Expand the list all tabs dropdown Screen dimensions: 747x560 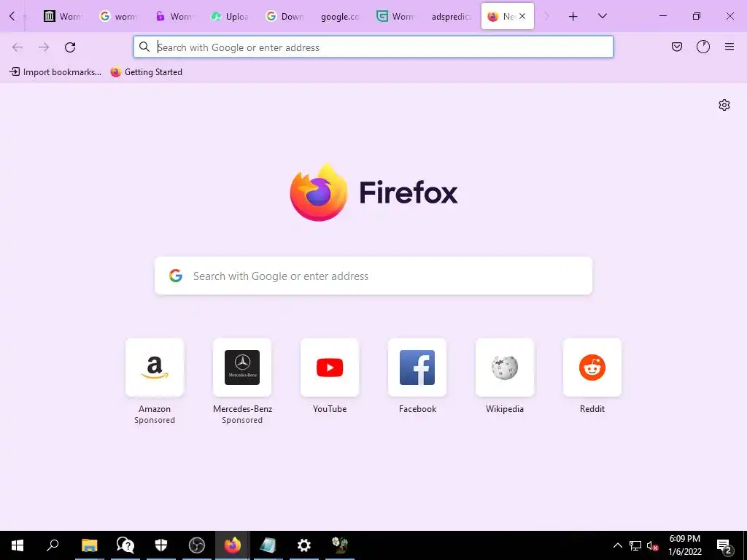(x=602, y=16)
